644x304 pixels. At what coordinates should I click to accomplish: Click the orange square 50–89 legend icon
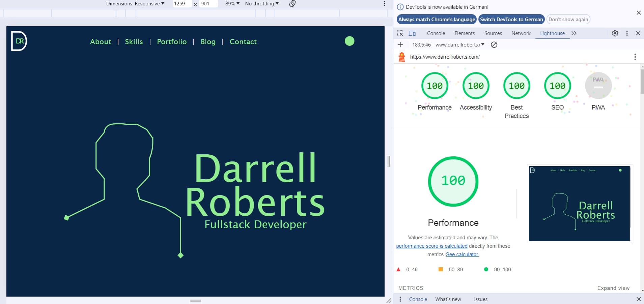441,269
